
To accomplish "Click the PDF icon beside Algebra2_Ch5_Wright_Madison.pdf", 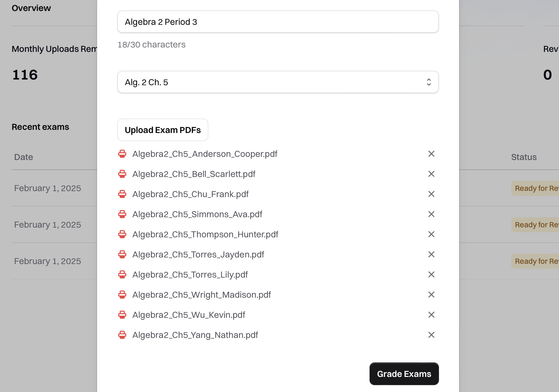I will (122, 295).
